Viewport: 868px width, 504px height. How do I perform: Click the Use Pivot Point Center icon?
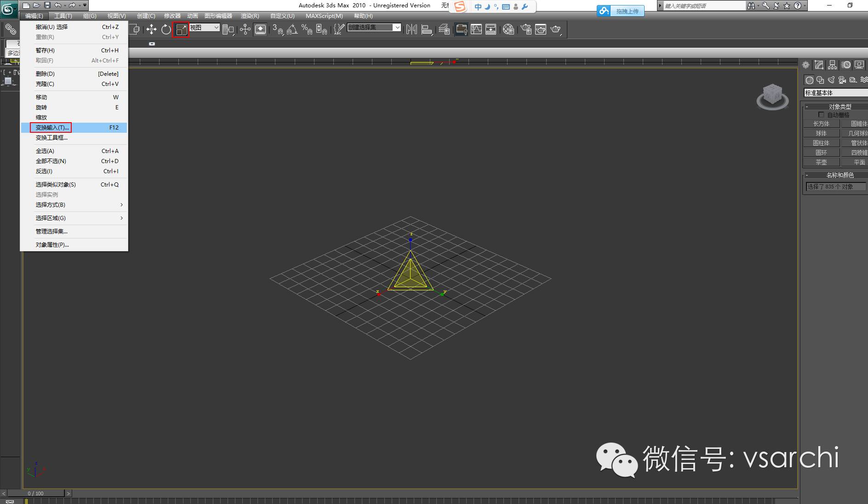[x=228, y=29]
